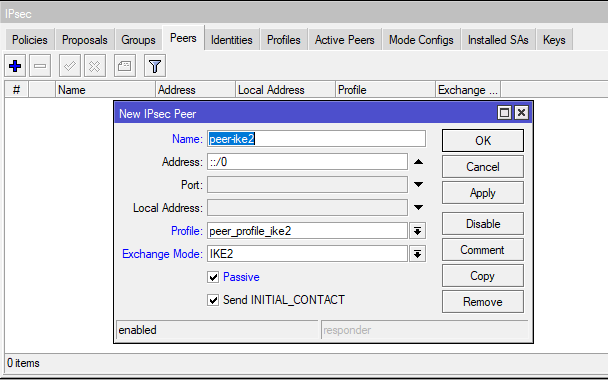
Task: Click the minus Remove toolbar icon
Action: point(40,66)
